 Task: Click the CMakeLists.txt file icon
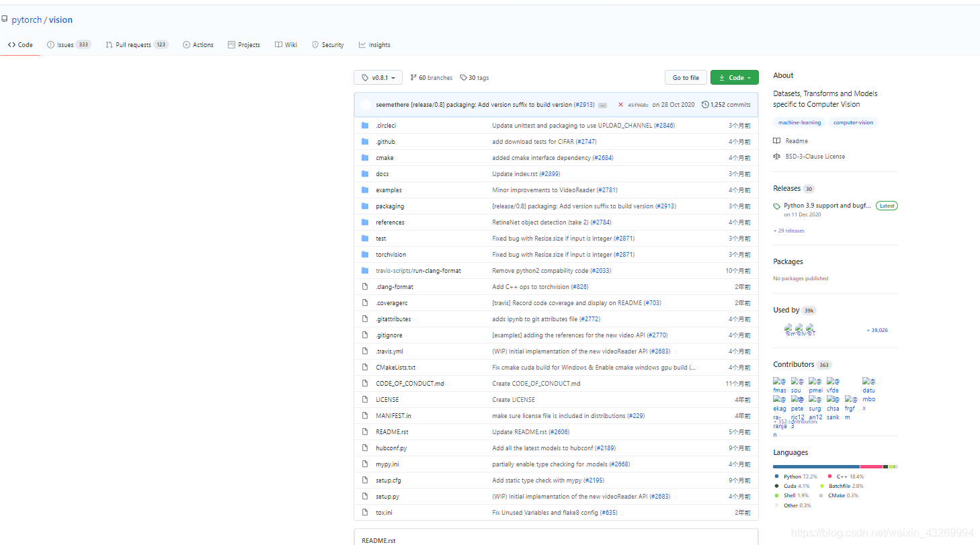(x=365, y=368)
